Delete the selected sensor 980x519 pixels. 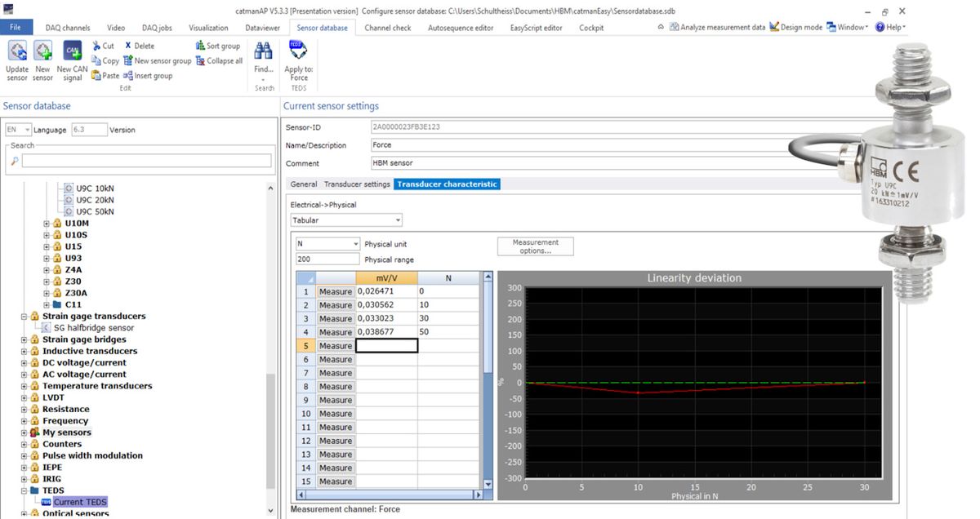click(x=139, y=46)
